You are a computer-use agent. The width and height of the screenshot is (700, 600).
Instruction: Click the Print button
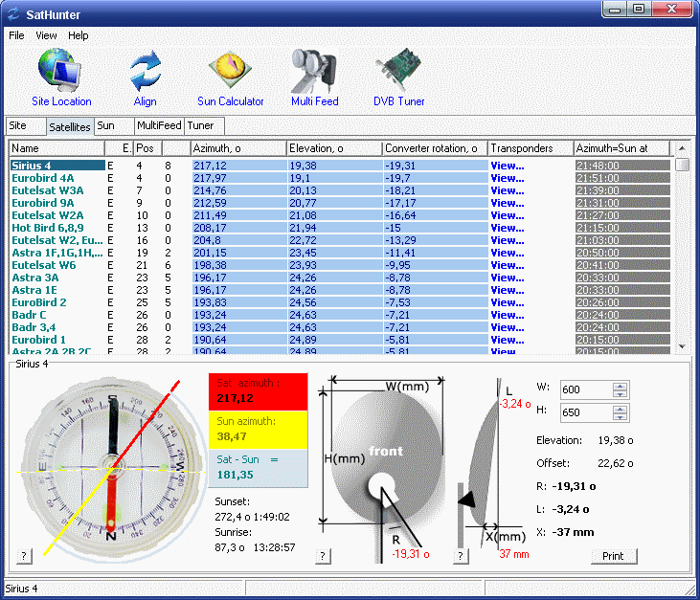pyautogui.click(x=614, y=556)
